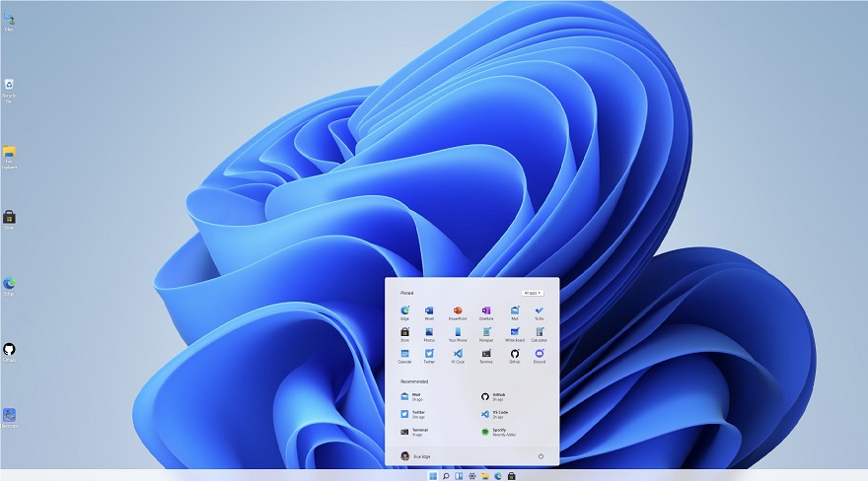Open pinned To Do app

[540, 310]
